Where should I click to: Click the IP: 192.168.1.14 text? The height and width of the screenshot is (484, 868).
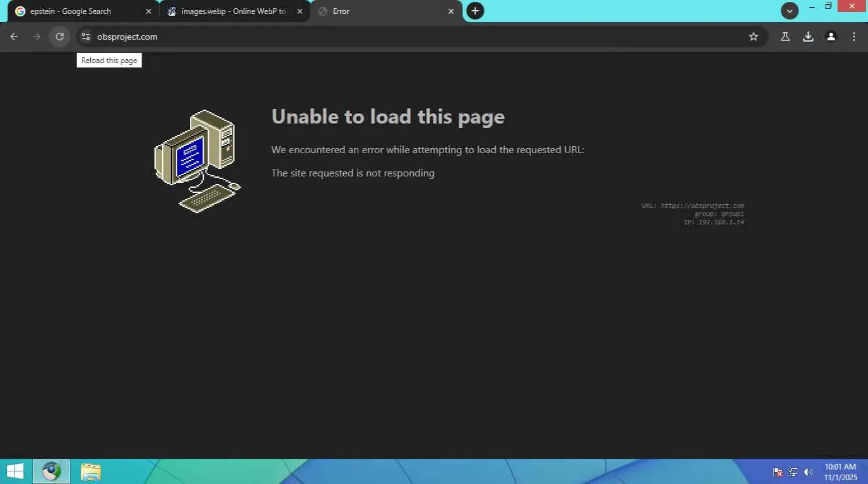(x=713, y=222)
